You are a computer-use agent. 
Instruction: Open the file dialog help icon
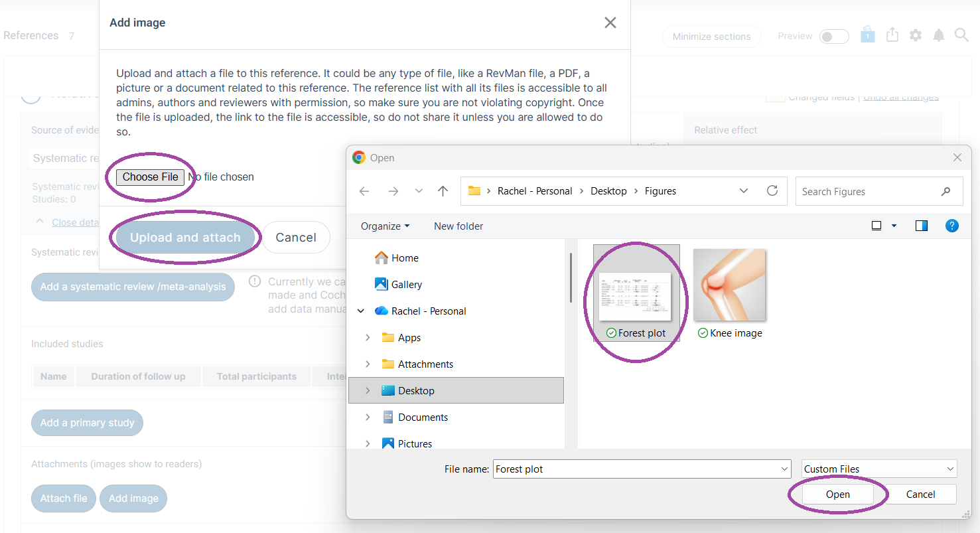click(951, 226)
